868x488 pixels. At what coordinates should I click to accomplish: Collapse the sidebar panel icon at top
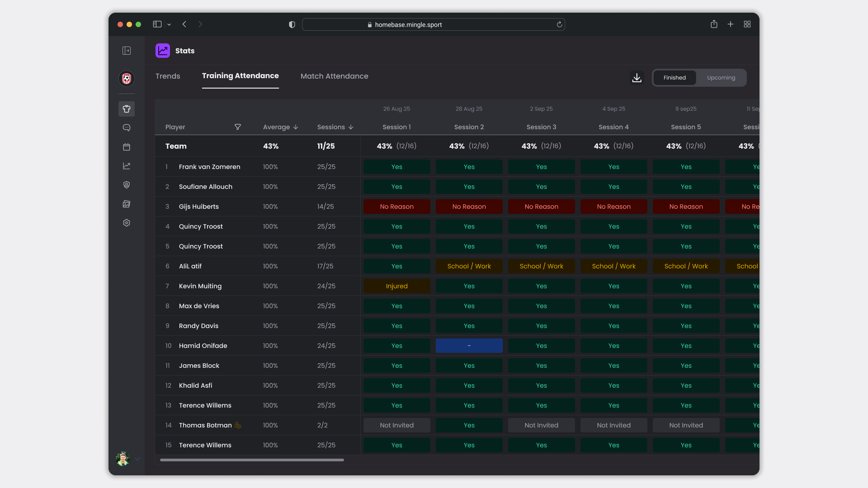coord(127,51)
